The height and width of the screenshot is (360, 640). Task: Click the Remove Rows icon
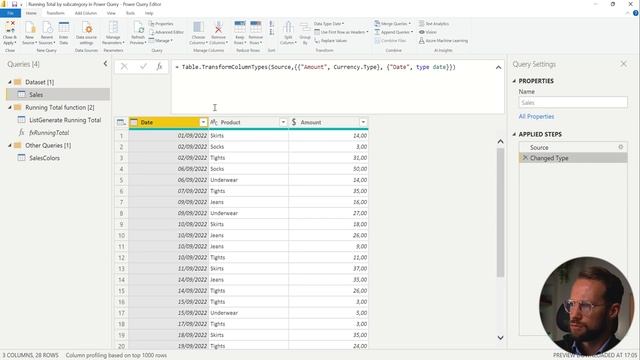tap(256, 28)
